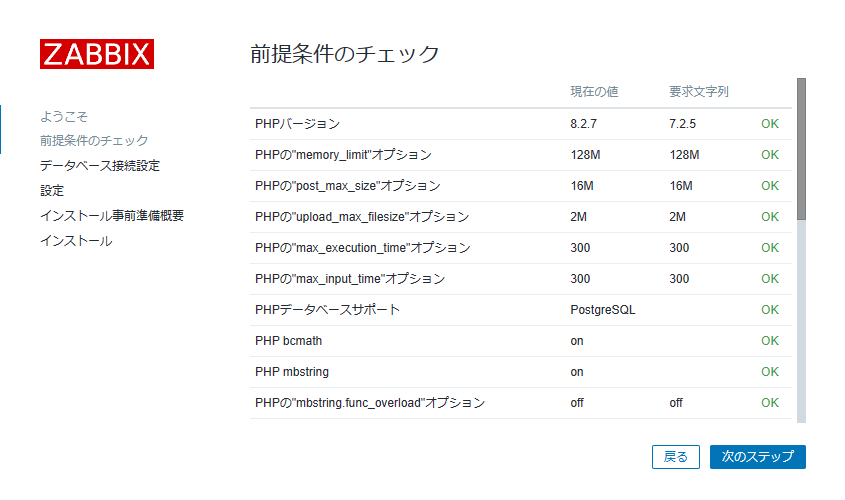Click the 現在の値 column header

tap(594, 92)
